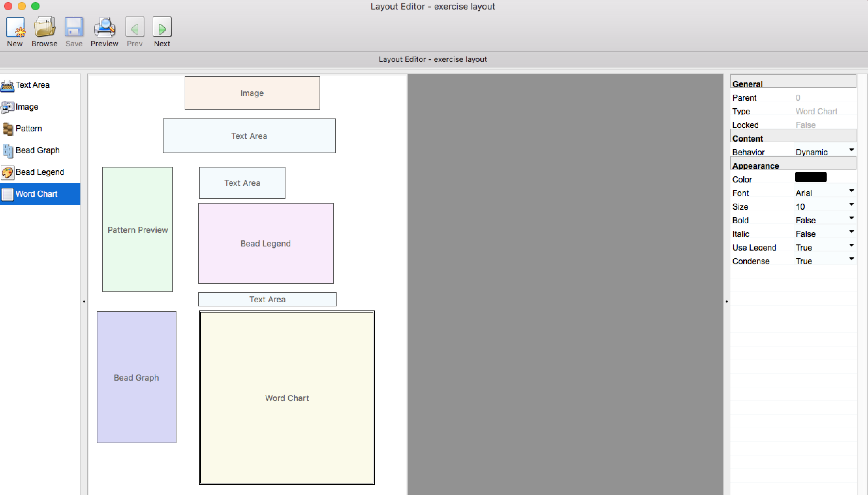The height and width of the screenshot is (495, 868).
Task: Click the Pattern label in palette
Action: coord(29,128)
